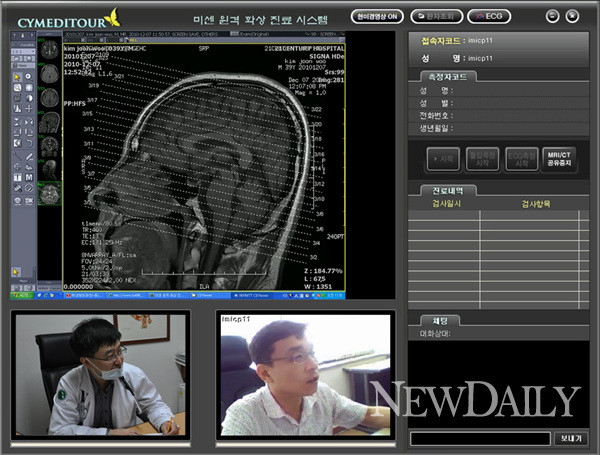Click the rotate left icon
The height and width of the screenshot is (455, 600).
pyautogui.click(x=17, y=132)
